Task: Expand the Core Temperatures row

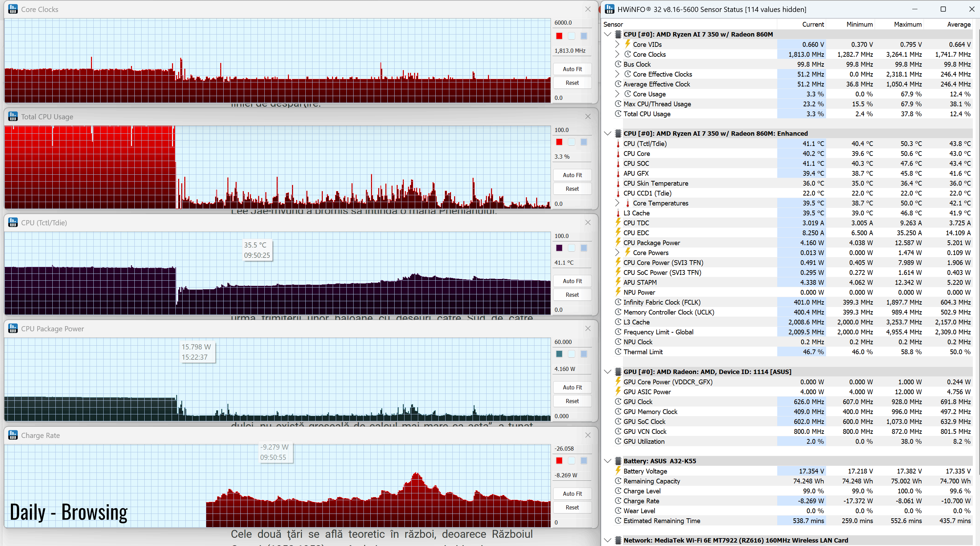Action: click(617, 203)
